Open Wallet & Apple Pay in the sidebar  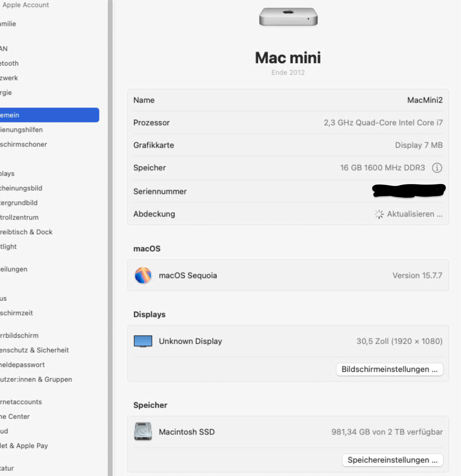24,446
